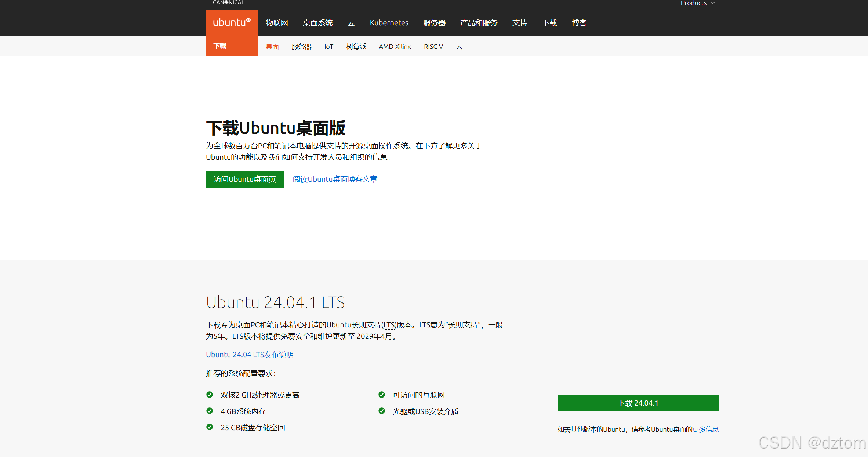Open the 阅读Ubuntu桌面博客文章 link
The image size is (868, 457).
coord(335,179)
